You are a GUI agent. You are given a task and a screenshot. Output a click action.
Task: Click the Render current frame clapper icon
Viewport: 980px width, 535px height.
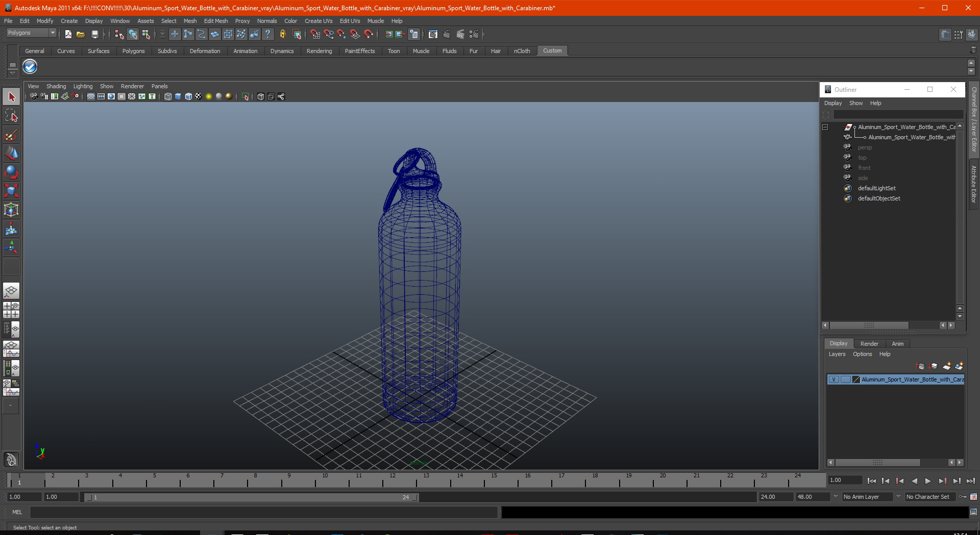coord(447,34)
